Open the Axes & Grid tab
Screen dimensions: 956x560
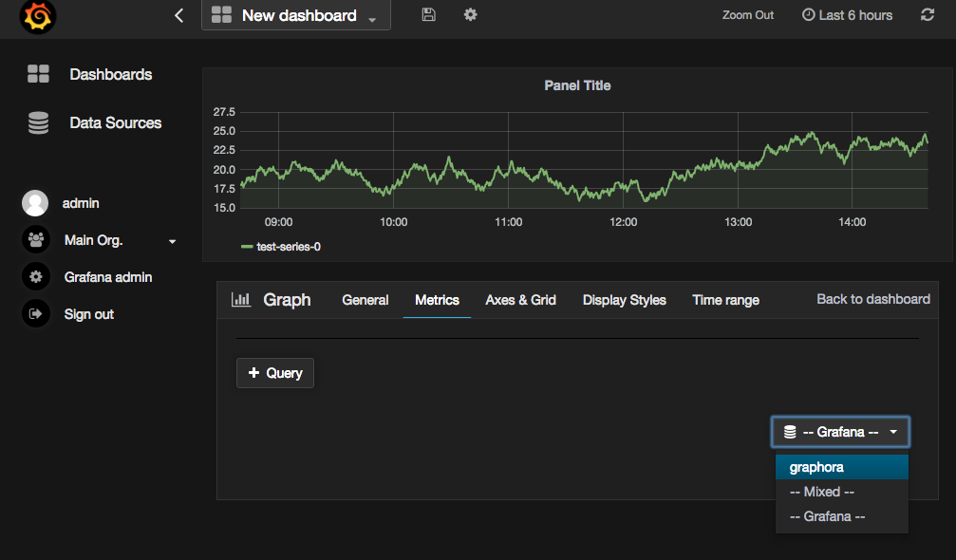[520, 300]
